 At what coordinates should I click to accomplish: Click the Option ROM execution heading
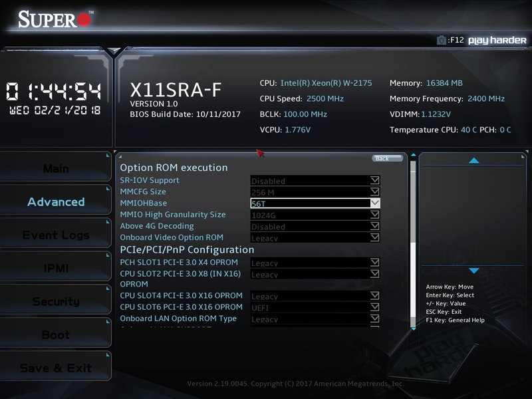click(x=174, y=168)
